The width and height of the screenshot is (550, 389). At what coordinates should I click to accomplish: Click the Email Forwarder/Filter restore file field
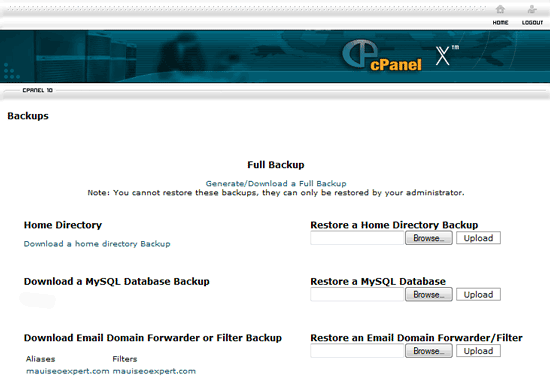pyautogui.click(x=357, y=351)
